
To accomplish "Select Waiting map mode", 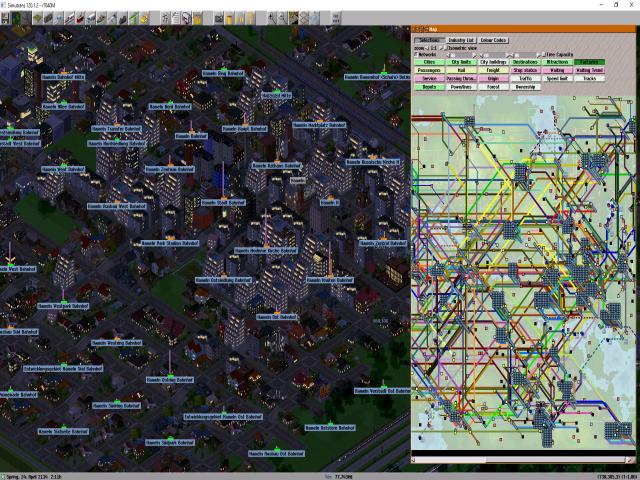I will click(x=557, y=70).
